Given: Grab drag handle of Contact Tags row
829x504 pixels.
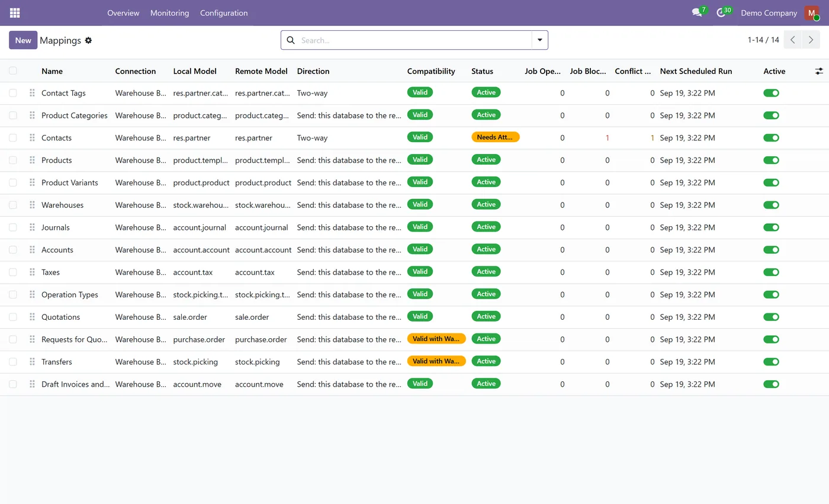Looking at the screenshot, I should click(32, 93).
